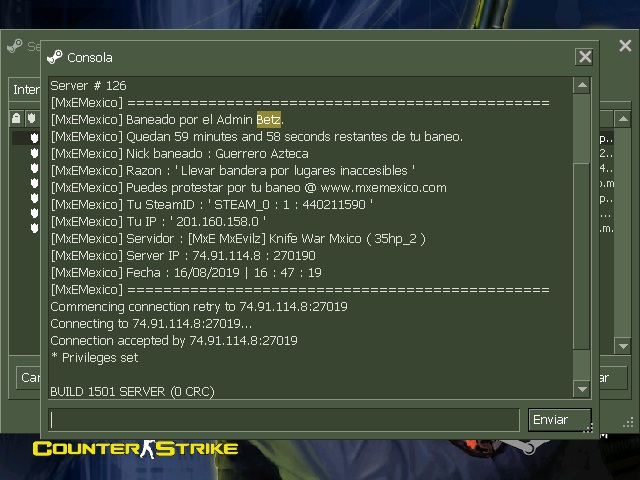The height and width of the screenshot is (480, 640).
Task: Click the console scrollbar up arrow
Action: pos(582,85)
